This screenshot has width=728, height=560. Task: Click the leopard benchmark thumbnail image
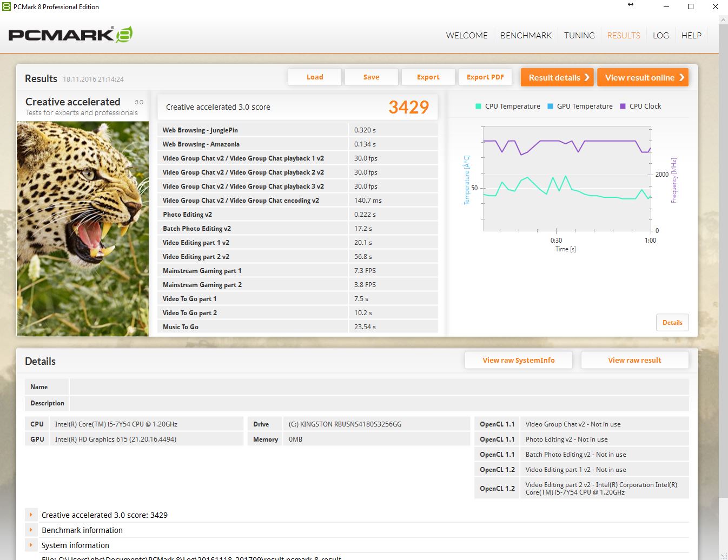coord(83,228)
